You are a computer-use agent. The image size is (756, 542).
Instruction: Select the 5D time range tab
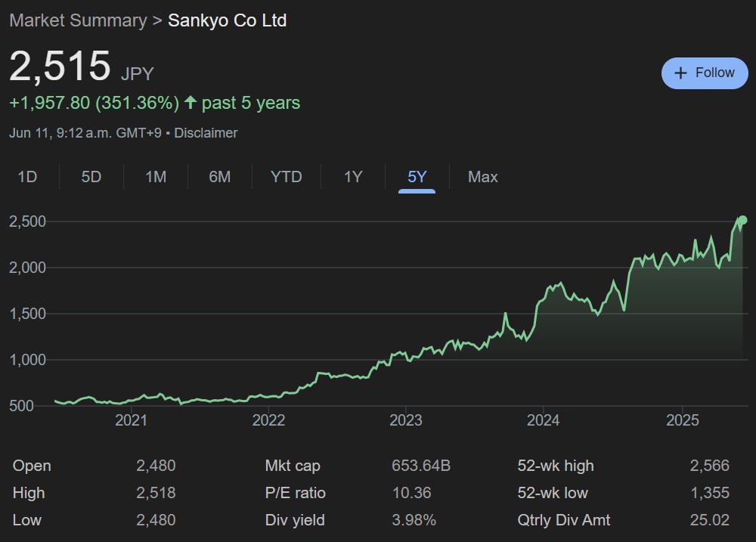[91, 177]
